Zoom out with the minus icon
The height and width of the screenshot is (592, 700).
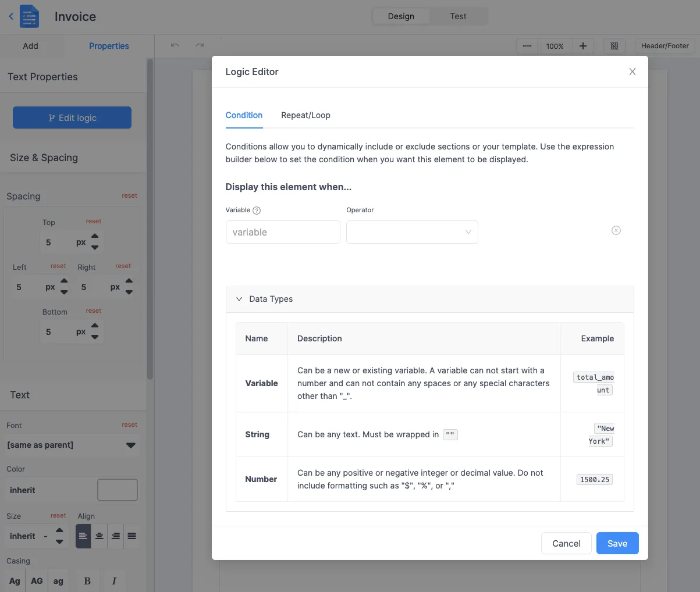(527, 46)
